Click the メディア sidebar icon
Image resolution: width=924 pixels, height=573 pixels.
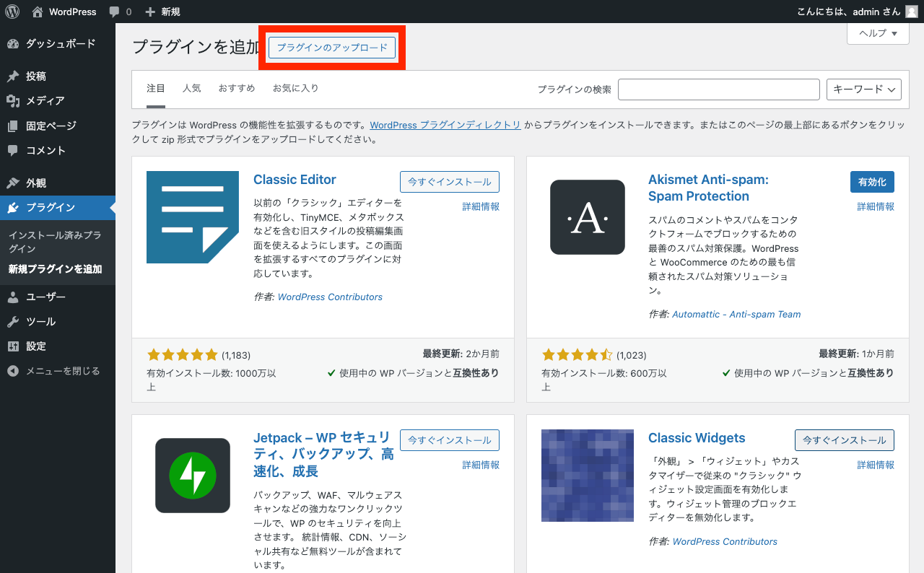13,101
